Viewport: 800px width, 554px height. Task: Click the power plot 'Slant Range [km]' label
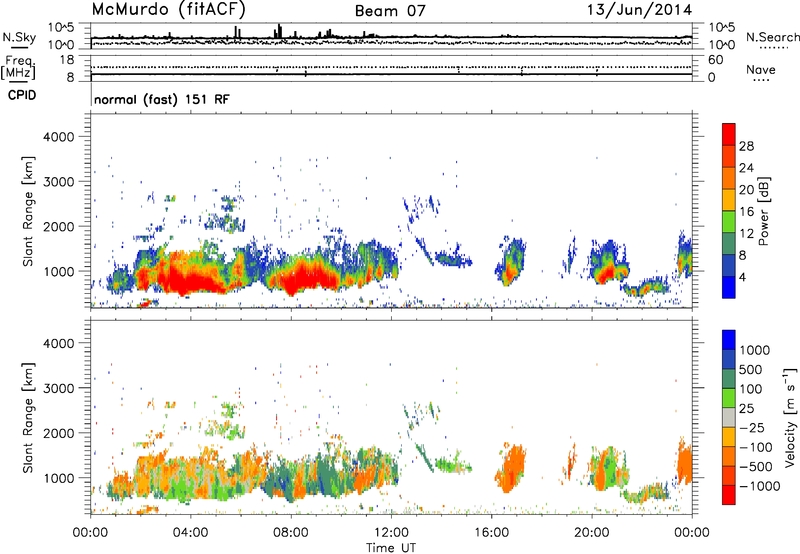click(x=28, y=211)
